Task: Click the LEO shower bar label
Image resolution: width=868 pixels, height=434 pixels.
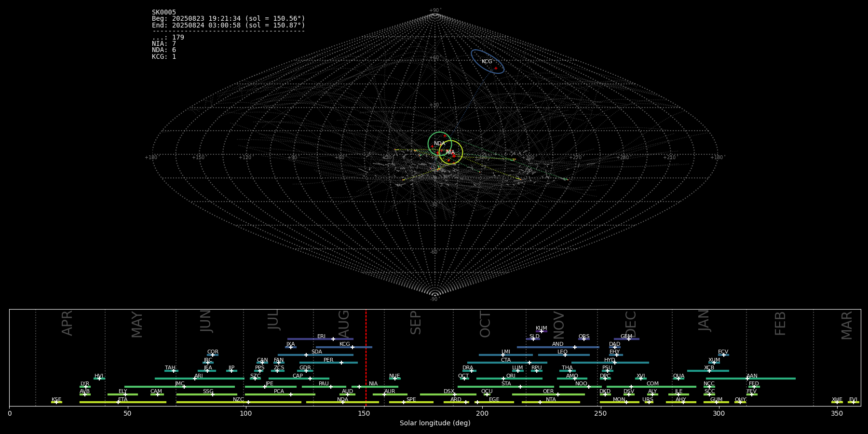Action: tap(562, 352)
